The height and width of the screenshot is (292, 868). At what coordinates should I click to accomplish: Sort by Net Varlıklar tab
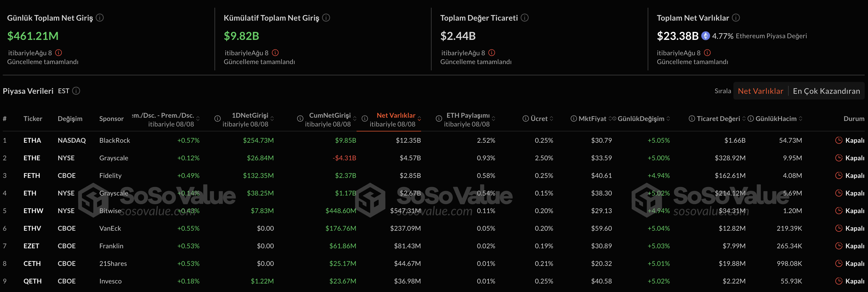760,91
